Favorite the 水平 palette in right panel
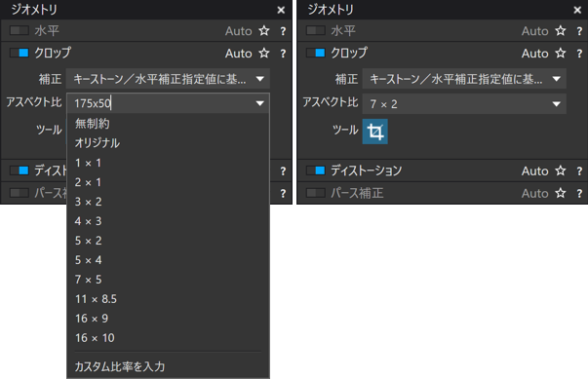Viewport: 588px width, 379px height. click(x=561, y=31)
